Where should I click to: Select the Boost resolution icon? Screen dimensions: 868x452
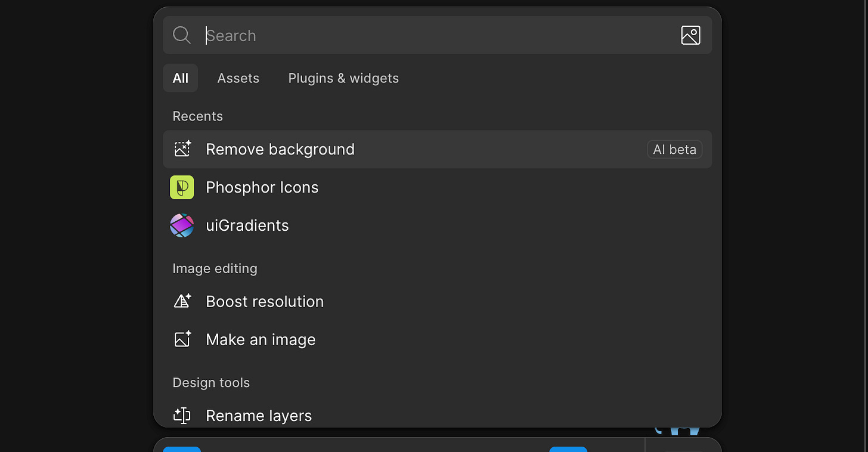click(182, 301)
